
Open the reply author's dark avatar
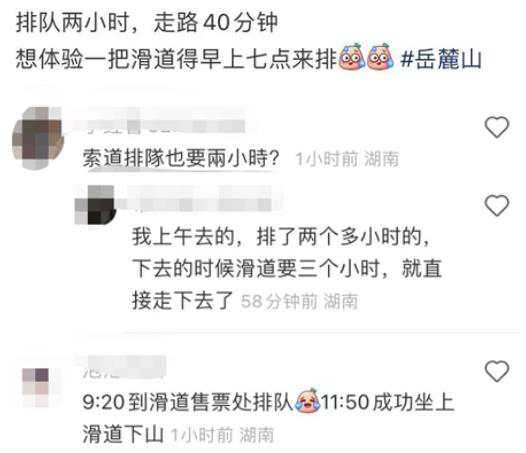click(96, 205)
